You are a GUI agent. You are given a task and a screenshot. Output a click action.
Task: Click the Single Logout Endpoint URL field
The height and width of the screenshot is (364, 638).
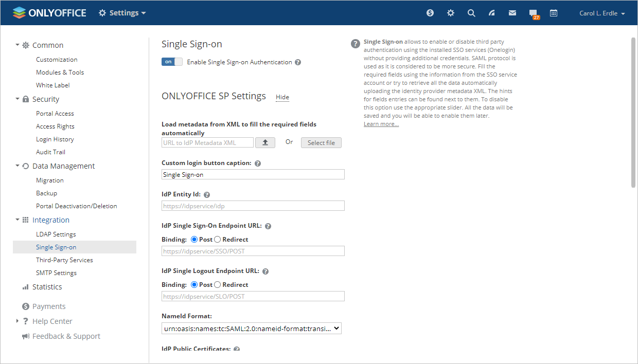click(x=253, y=297)
